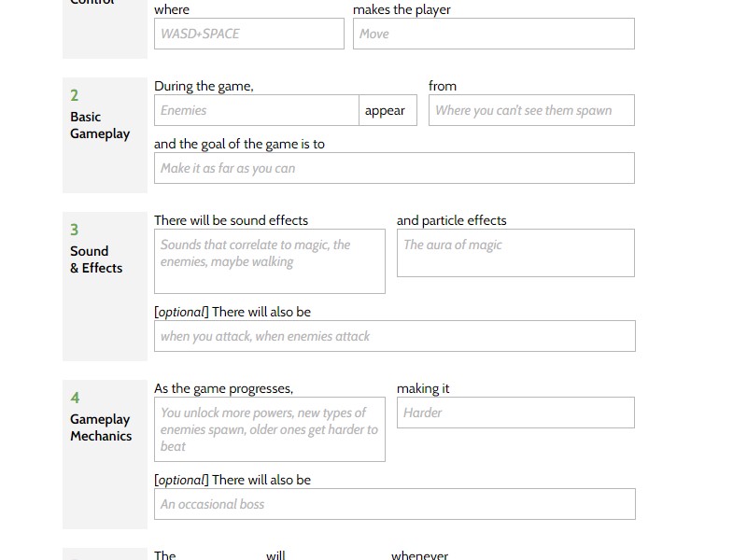Focus the 'Harder' input field
747x560 pixels.
[514, 413]
